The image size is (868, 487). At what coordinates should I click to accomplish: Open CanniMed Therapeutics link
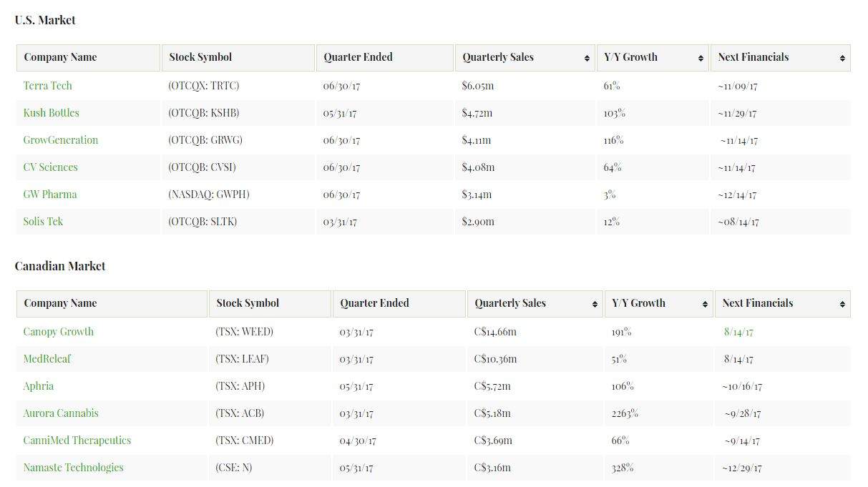pos(77,441)
